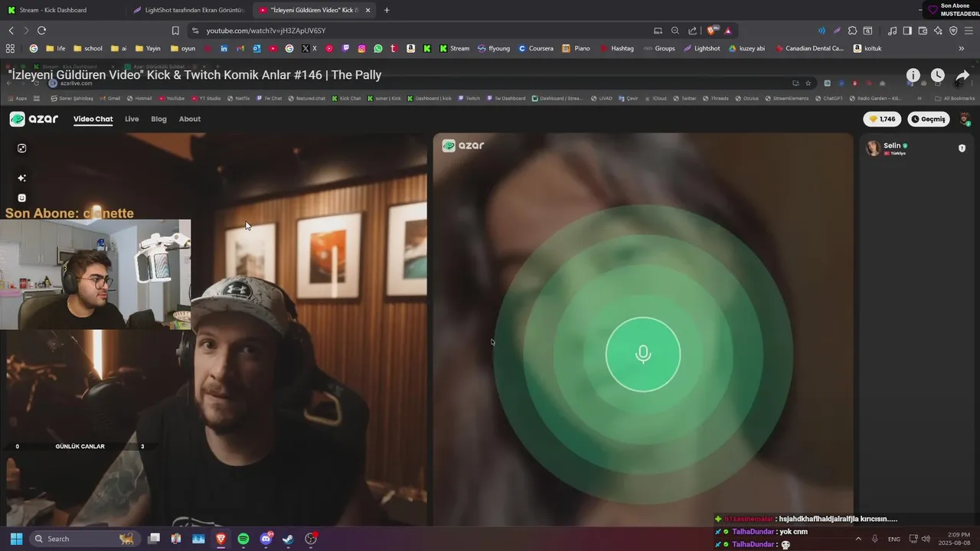
Task: Click the video title İzleyeni Güldüren Video
Action: click(x=194, y=75)
